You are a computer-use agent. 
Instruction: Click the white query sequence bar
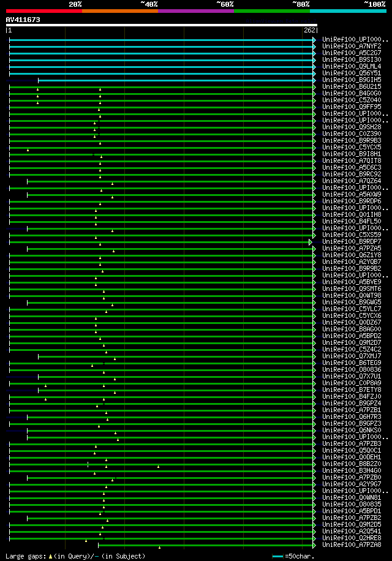point(162,25)
